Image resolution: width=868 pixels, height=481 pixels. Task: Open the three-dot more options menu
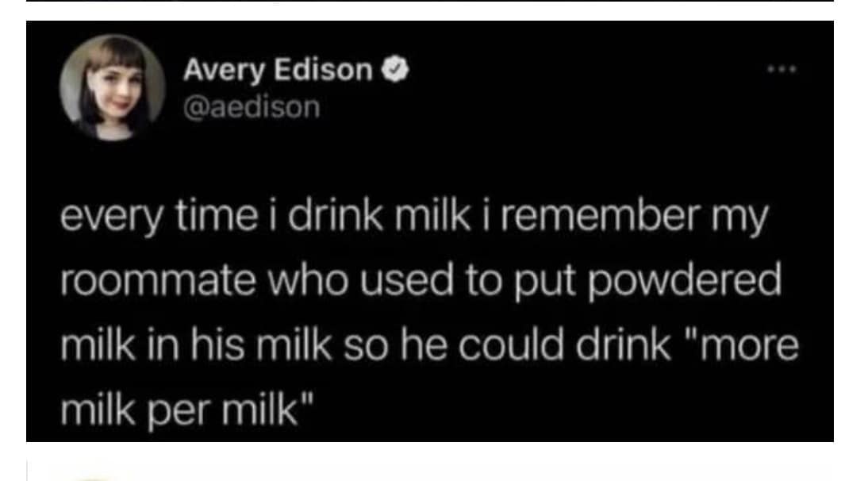[x=782, y=70]
